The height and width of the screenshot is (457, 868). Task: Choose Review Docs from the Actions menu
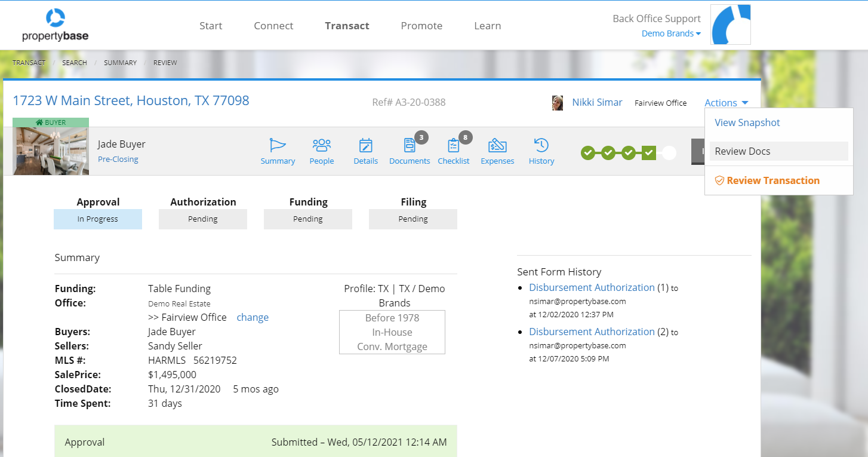pyautogui.click(x=743, y=151)
